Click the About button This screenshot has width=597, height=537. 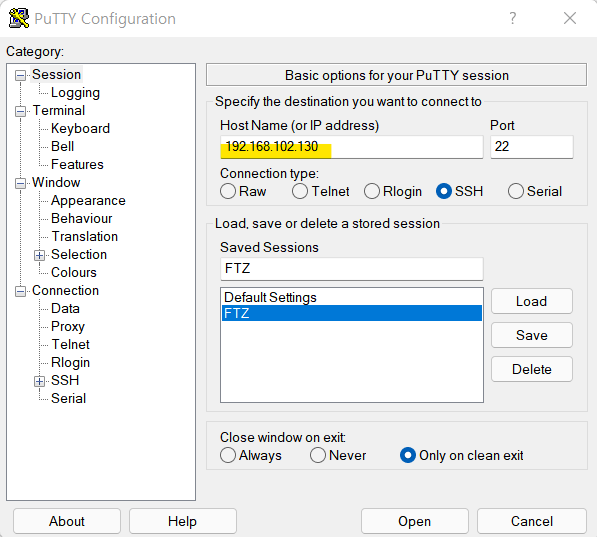(67, 521)
